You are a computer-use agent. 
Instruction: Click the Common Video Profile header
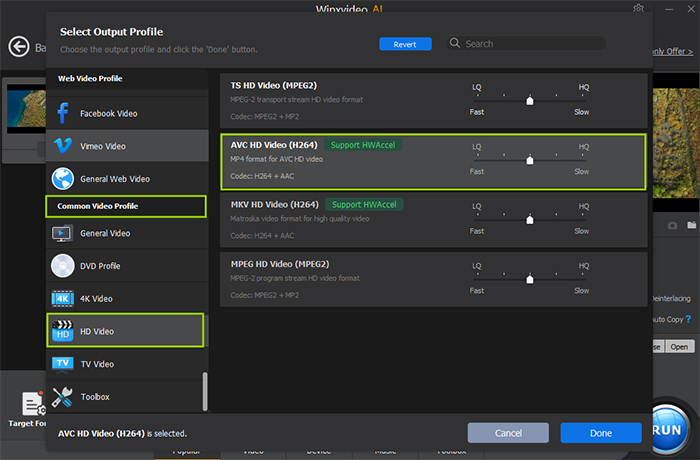click(126, 206)
